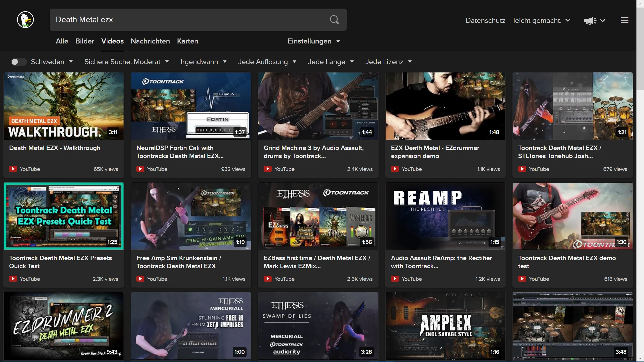The width and height of the screenshot is (644, 362).
Task: Open Audio Assault ReAmp: the Rectifier title
Action: click(x=441, y=262)
